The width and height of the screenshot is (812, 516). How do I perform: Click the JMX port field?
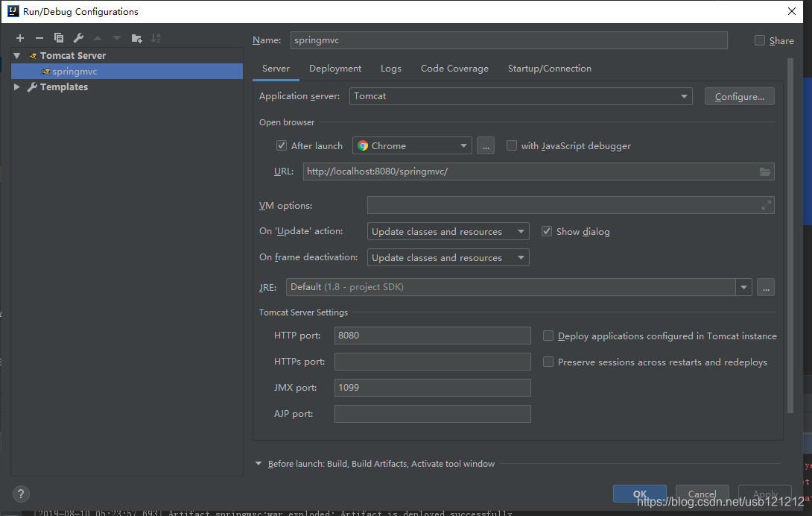pos(432,388)
